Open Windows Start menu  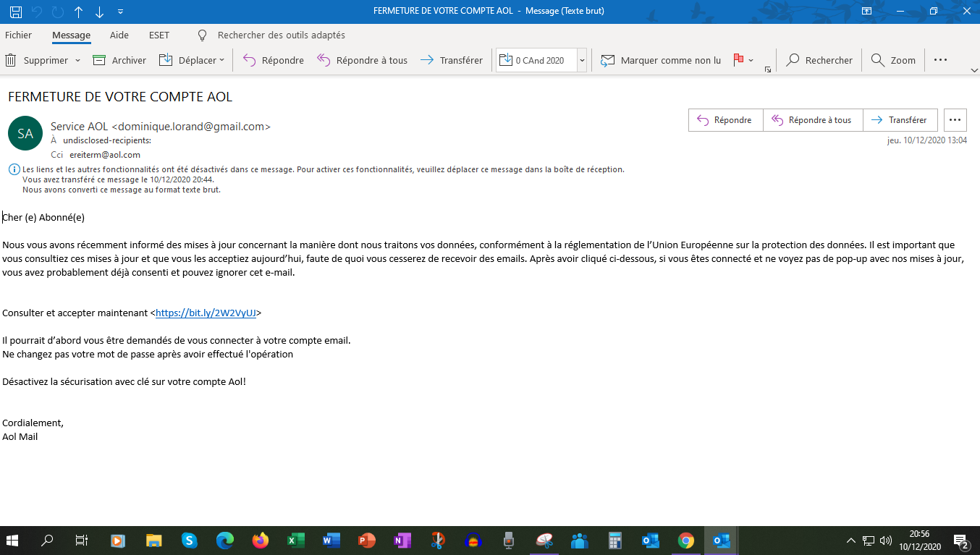tap(12, 541)
